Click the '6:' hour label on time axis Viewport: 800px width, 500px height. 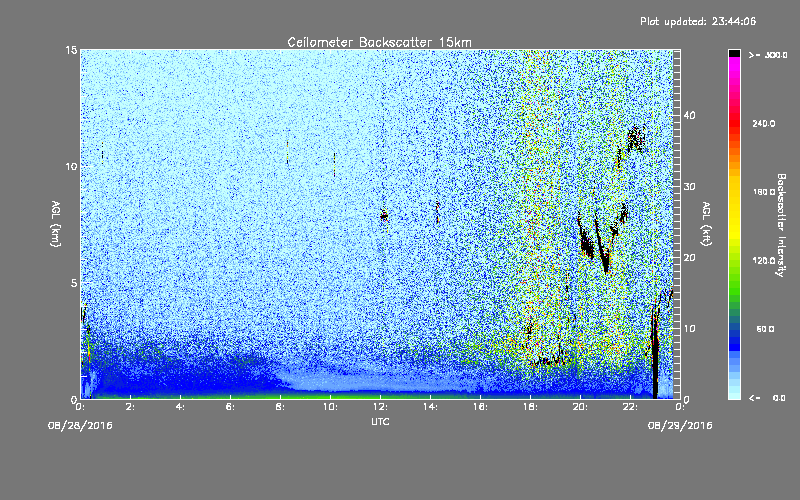click(x=230, y=407)
